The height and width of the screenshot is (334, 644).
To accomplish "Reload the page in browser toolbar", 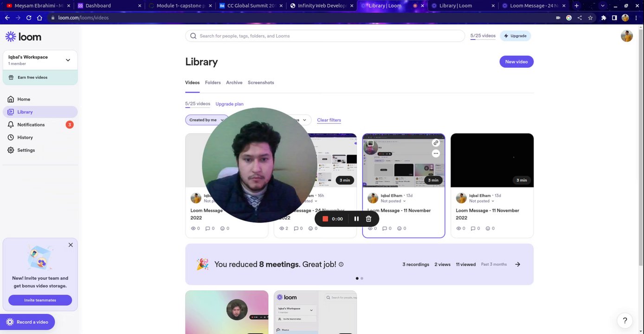I will click(29, 18).
